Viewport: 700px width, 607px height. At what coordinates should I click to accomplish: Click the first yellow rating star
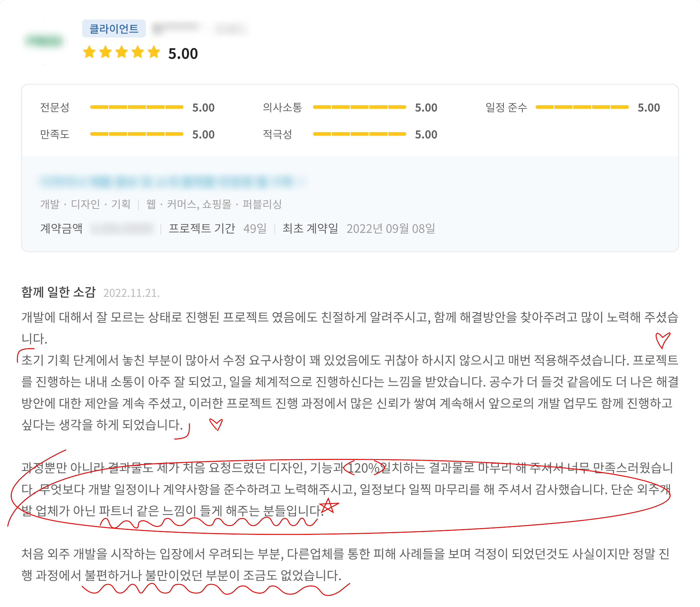(89, 52)
